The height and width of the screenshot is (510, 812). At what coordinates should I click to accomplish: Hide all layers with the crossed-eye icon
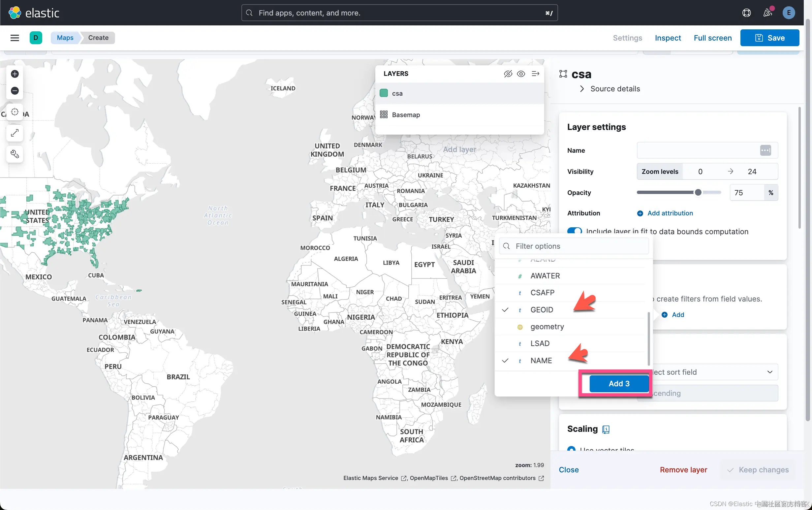click(508, 74)
